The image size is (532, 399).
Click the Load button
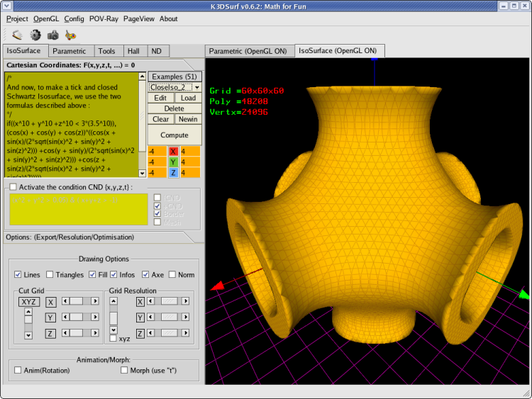pyautogui.click(x=188, y=98)
